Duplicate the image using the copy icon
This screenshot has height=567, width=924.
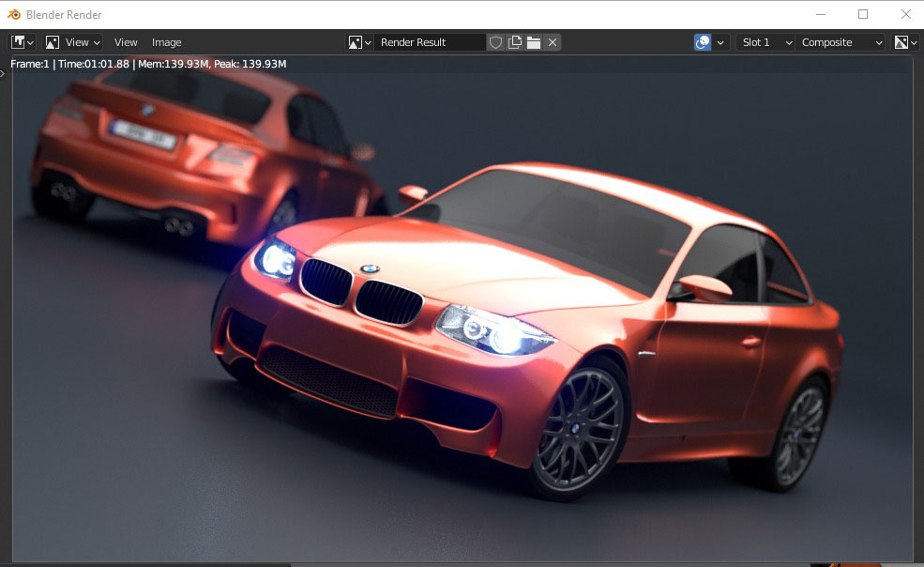pos(513,42)
